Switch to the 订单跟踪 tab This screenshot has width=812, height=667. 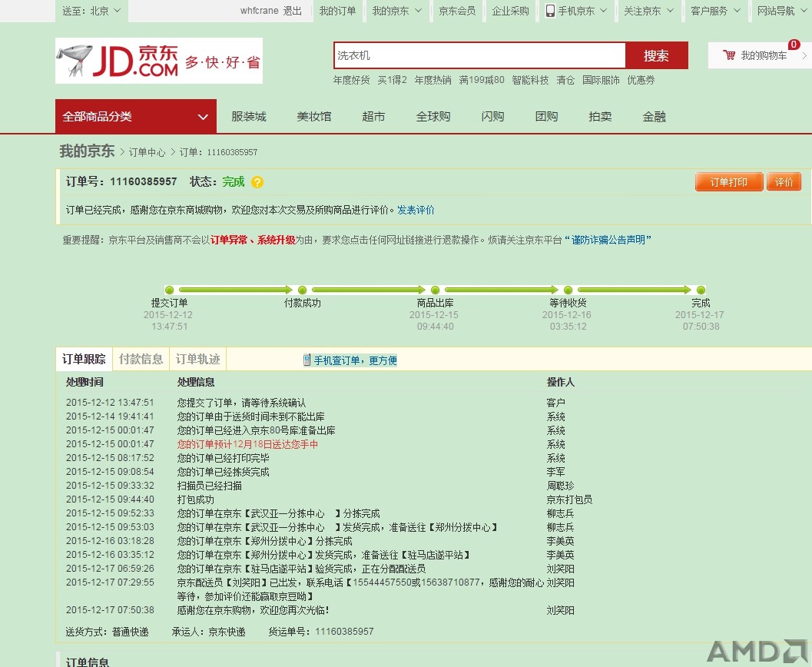[84, 359]
